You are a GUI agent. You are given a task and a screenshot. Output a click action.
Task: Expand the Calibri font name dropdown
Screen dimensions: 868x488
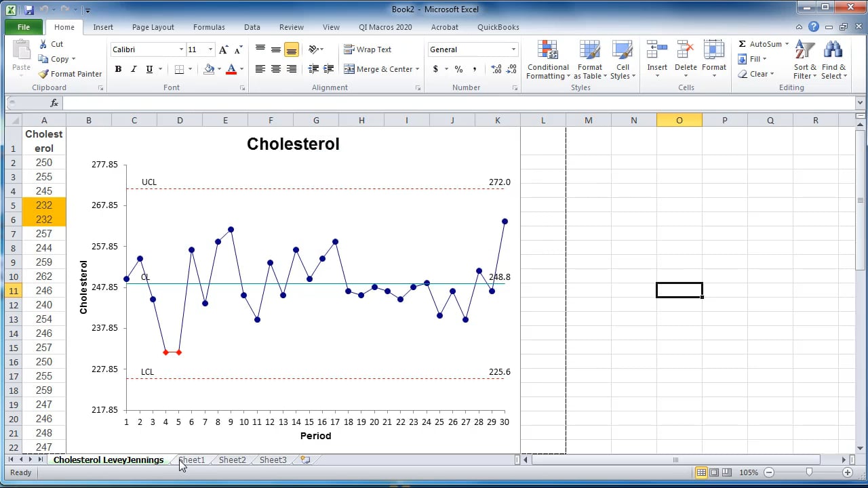(x=181, y=49)
